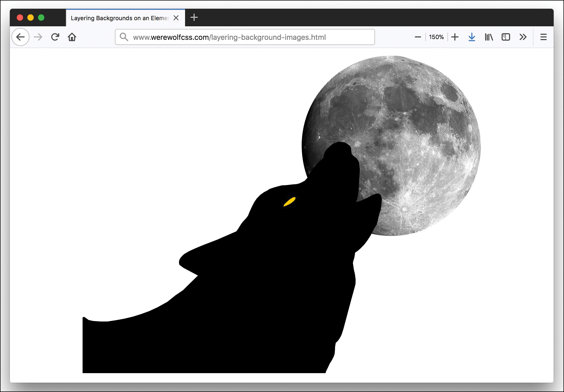The width and height of the screenshot is (564, 392).
Task: Click the Forward navigation arrow
Action: 38,37
